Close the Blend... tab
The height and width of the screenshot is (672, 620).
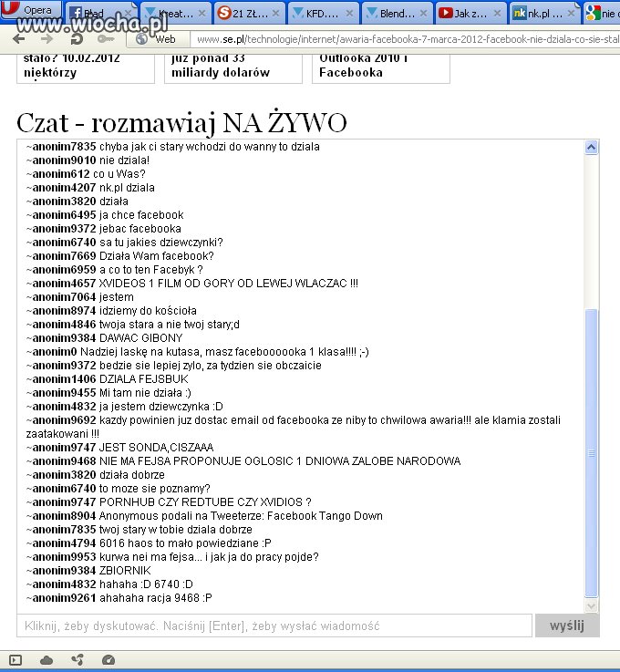(x=423, y=14)
